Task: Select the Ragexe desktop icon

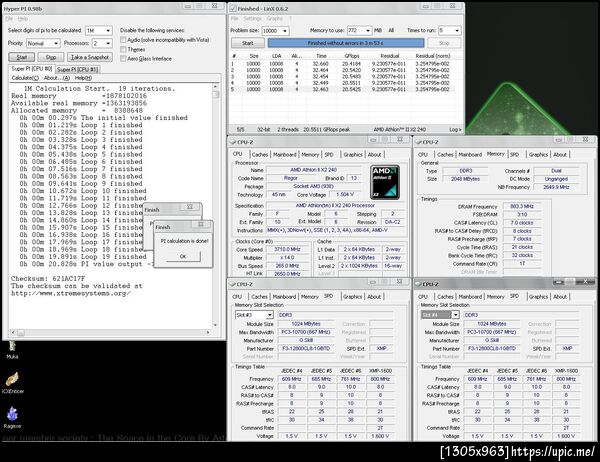Action: click(x=12, y=417)
